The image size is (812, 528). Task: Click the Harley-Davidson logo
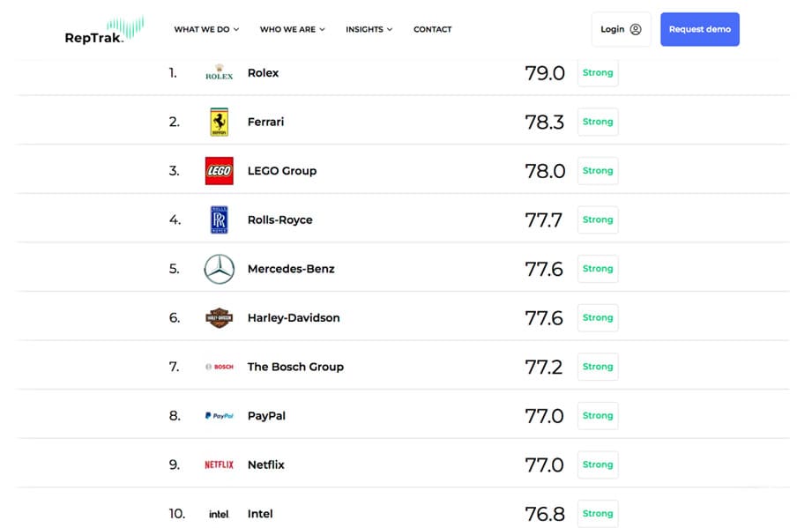tap(219, 317)
